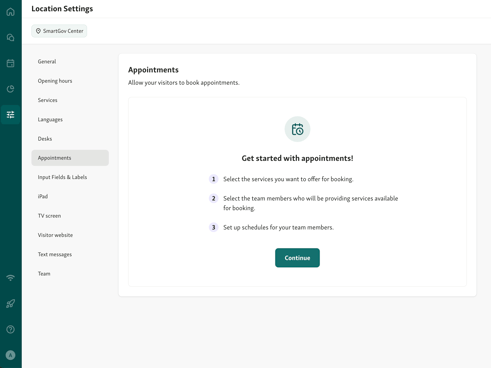This screenshot has width=491, height=368.
Task: Open the calendar sidebar icon
Action: [11, 63]
